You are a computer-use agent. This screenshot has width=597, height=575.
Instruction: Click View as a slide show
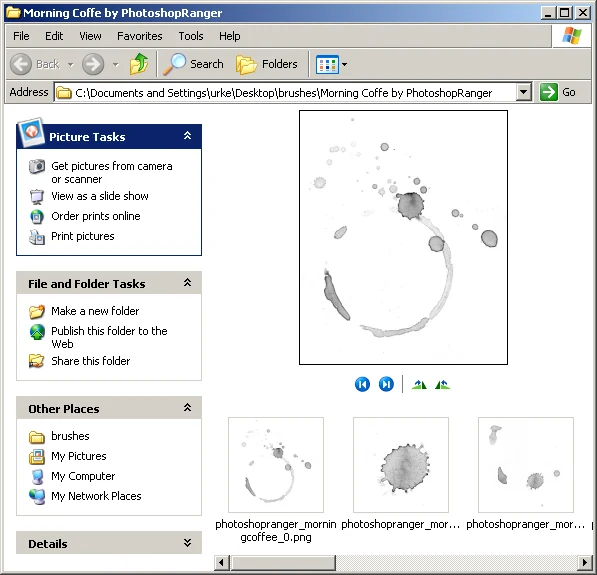(x=100, y=196)
